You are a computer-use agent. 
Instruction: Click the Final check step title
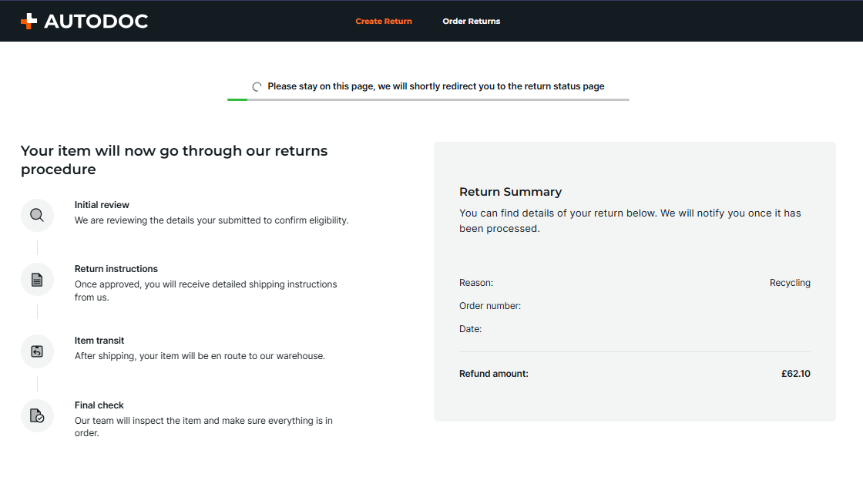pos(99,405)
